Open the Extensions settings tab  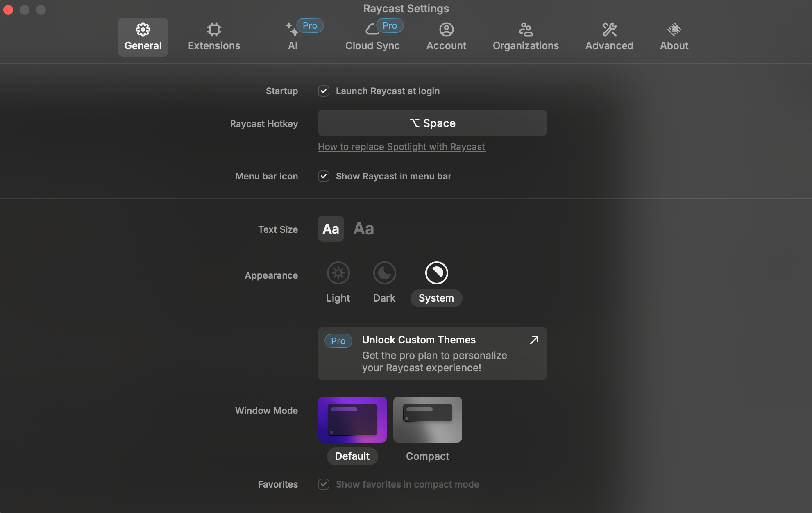click(214, 37)
